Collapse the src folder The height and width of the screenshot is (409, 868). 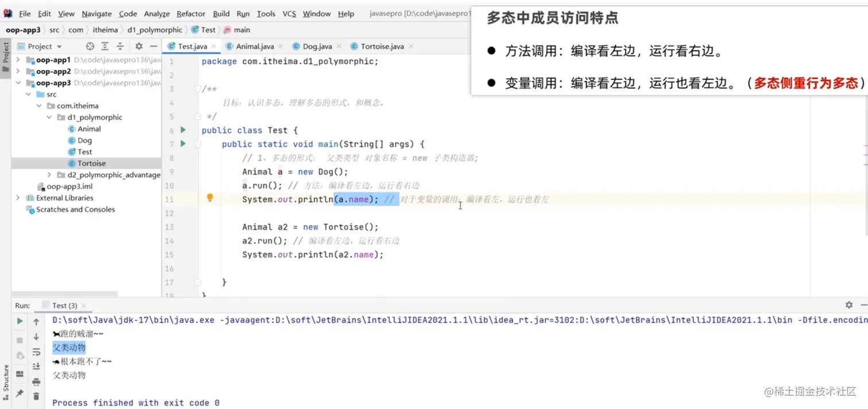pos(28,94)
